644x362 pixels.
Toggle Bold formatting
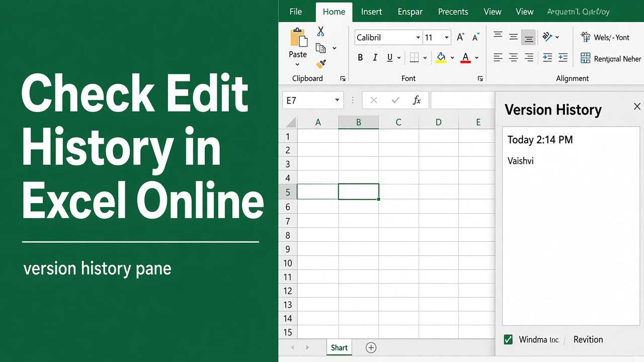(360, 58)
